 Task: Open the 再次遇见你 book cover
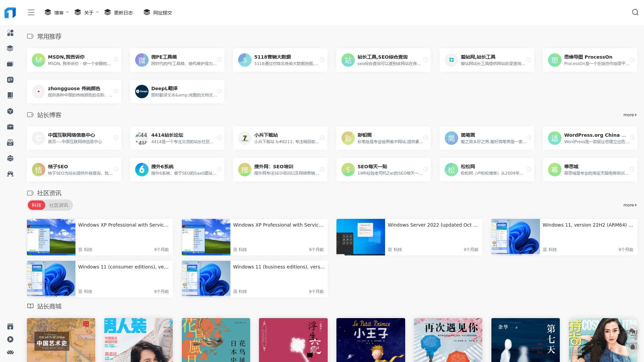click(448, 340)
